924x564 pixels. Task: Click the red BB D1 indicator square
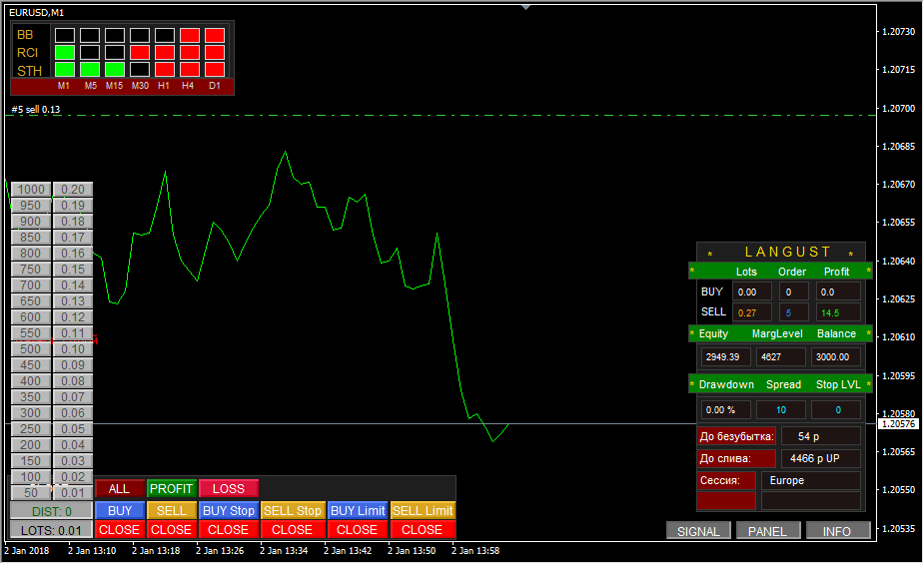(x=215, y=35)
